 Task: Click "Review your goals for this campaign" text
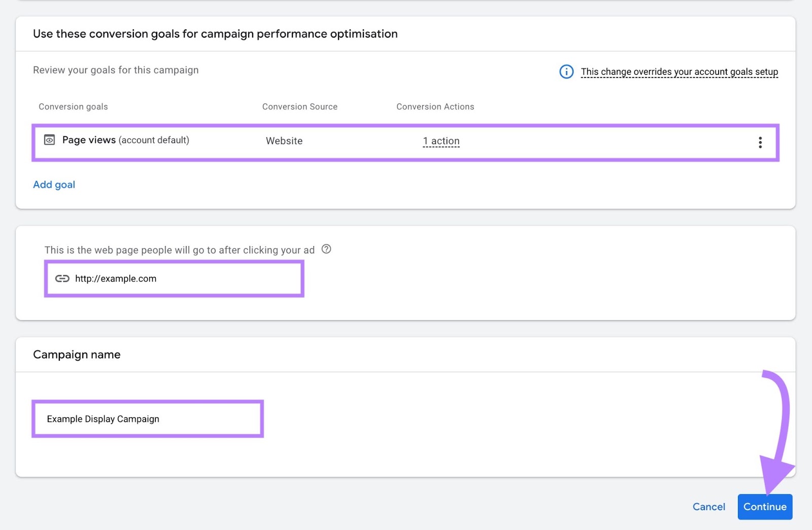116,70
